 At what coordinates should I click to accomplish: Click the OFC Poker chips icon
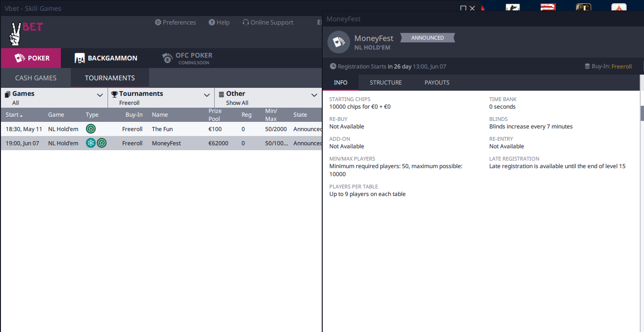click(x=167, y=58)
